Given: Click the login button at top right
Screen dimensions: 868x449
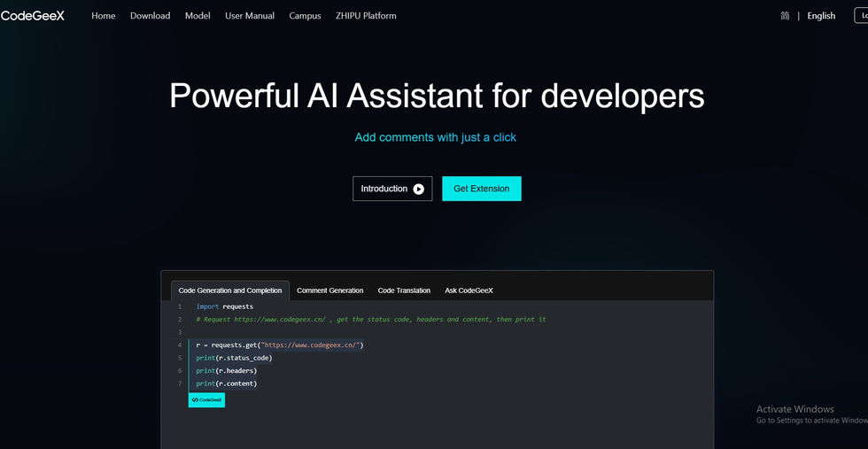Looking at the screenshot, I should click(861, 16).
